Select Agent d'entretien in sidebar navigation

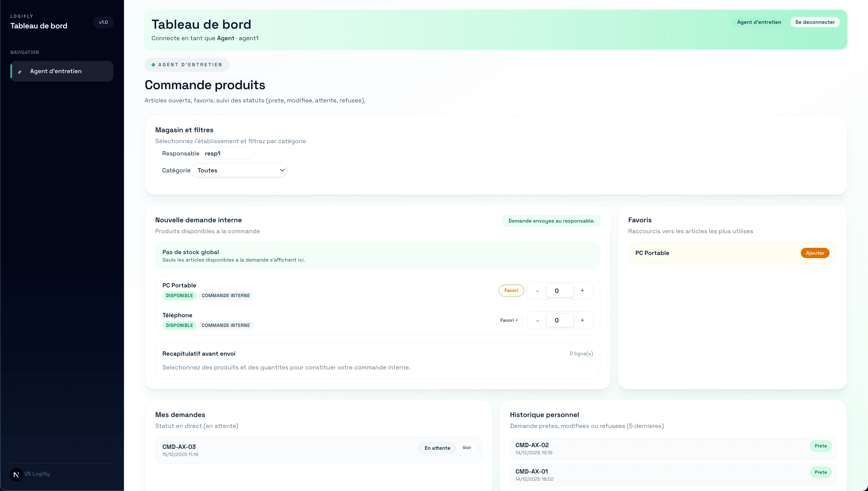tap(62, 71)
